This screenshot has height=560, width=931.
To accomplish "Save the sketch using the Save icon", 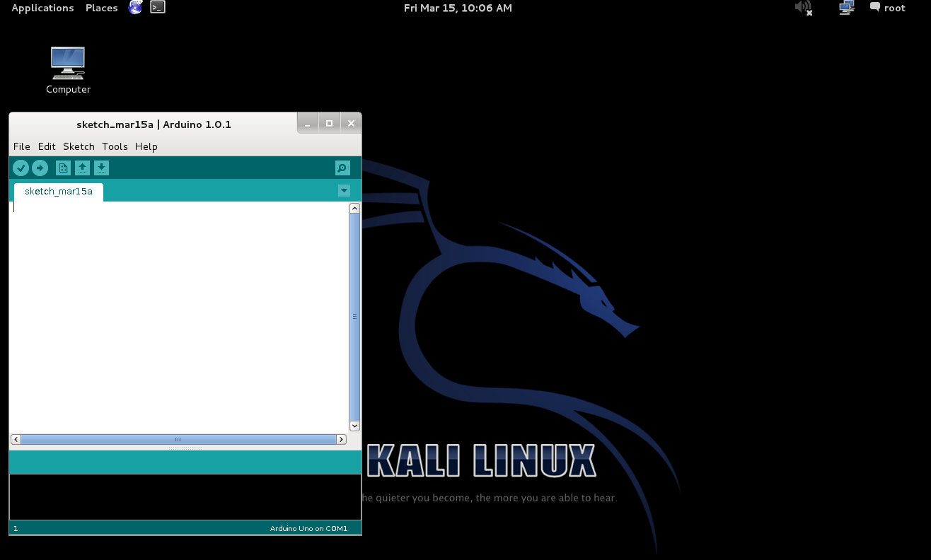I will click(x=102, y=168).
